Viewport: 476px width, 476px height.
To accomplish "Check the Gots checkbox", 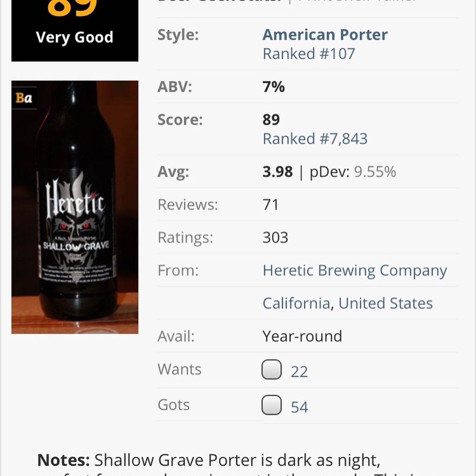I will [x=272, y=405].
